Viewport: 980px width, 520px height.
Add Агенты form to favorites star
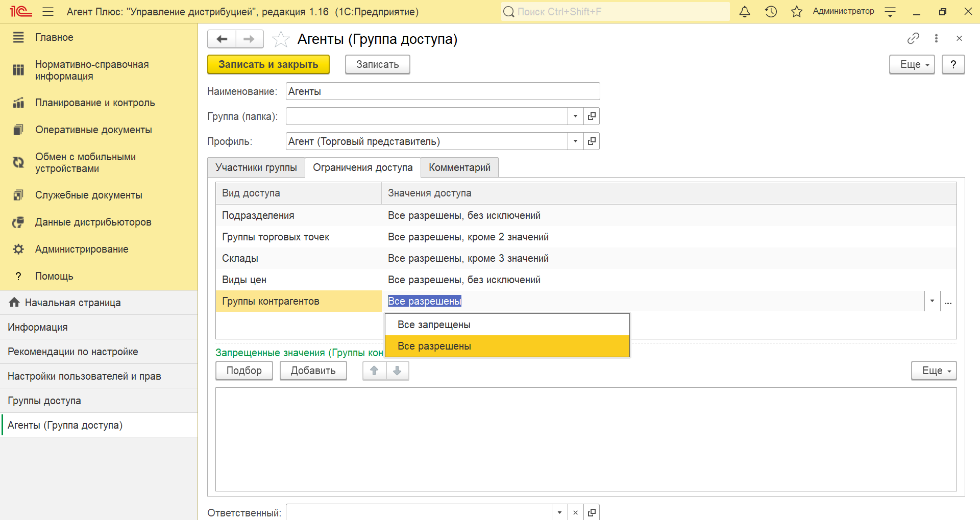pyautogui.click(x=281, y=39)
